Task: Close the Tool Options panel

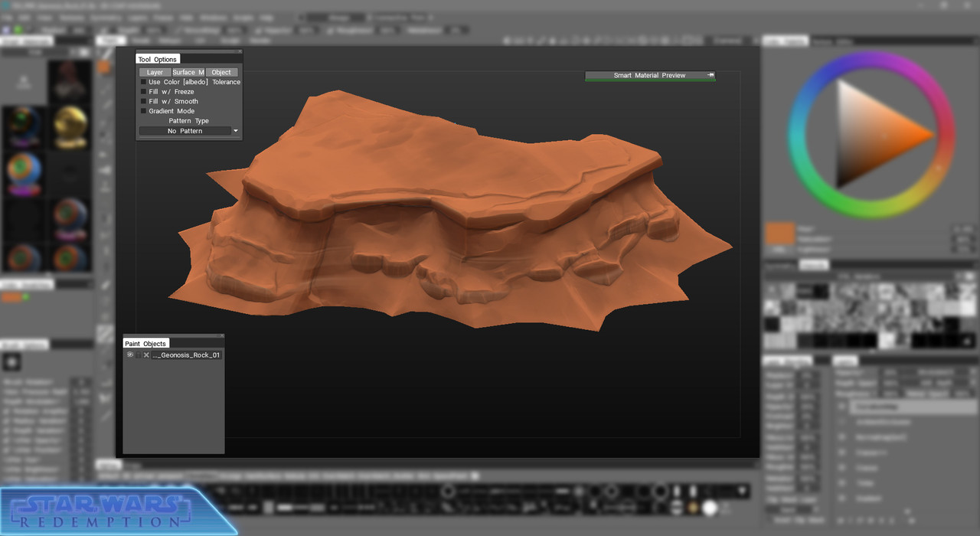Action: tap(239, 51)
